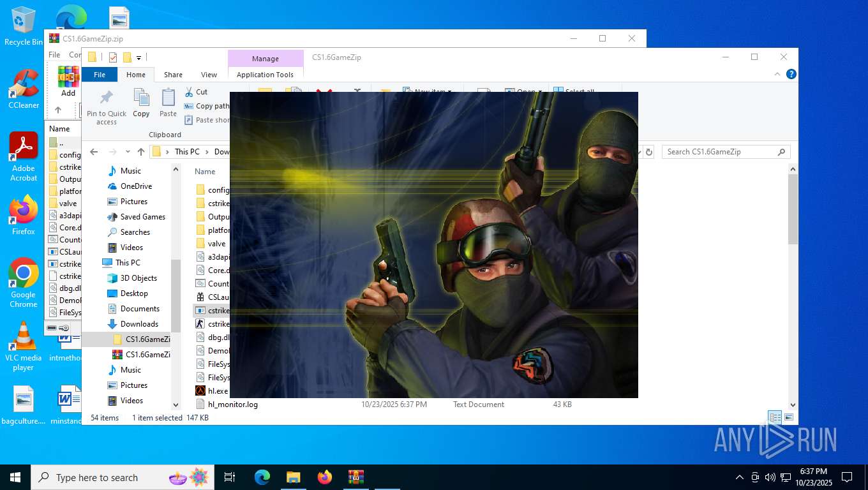Open the Recent locations dropdown arrow

click(x=128, y=152)
